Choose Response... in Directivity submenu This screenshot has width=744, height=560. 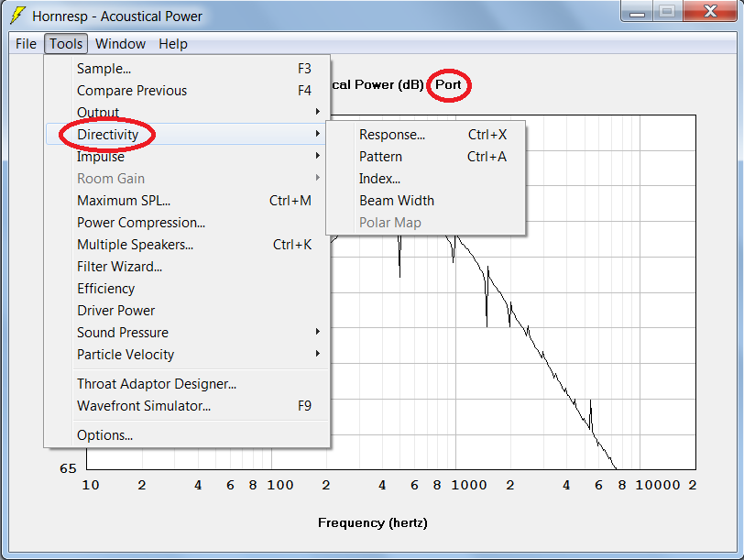coord(426,135)
